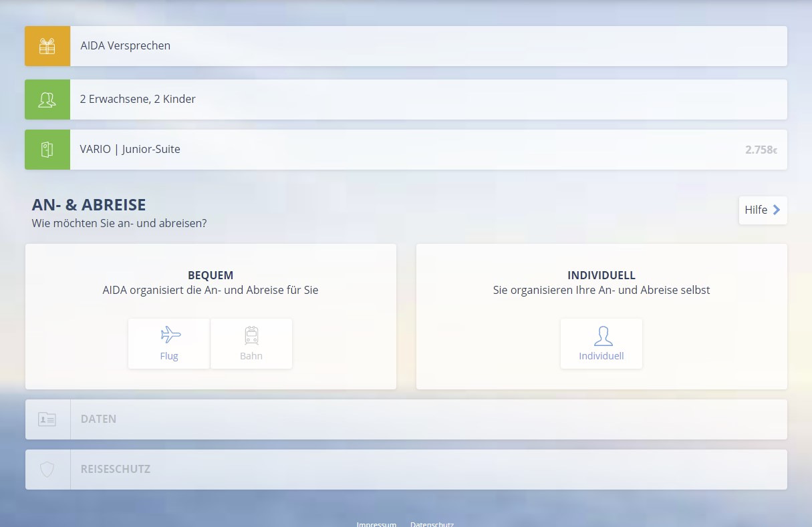Click the BEQUEM card heading
Image resolution: width=812 pixels, height=527 pixels.
211,275
